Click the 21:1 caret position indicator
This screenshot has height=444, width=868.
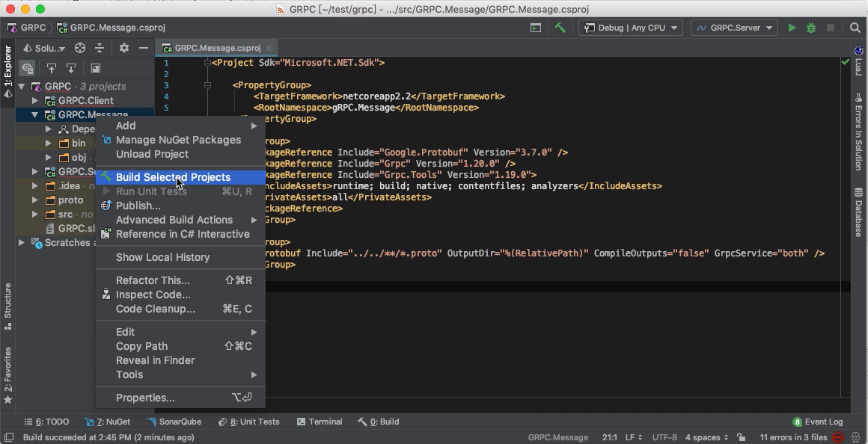pyautogui.click(x=610, y=437)
